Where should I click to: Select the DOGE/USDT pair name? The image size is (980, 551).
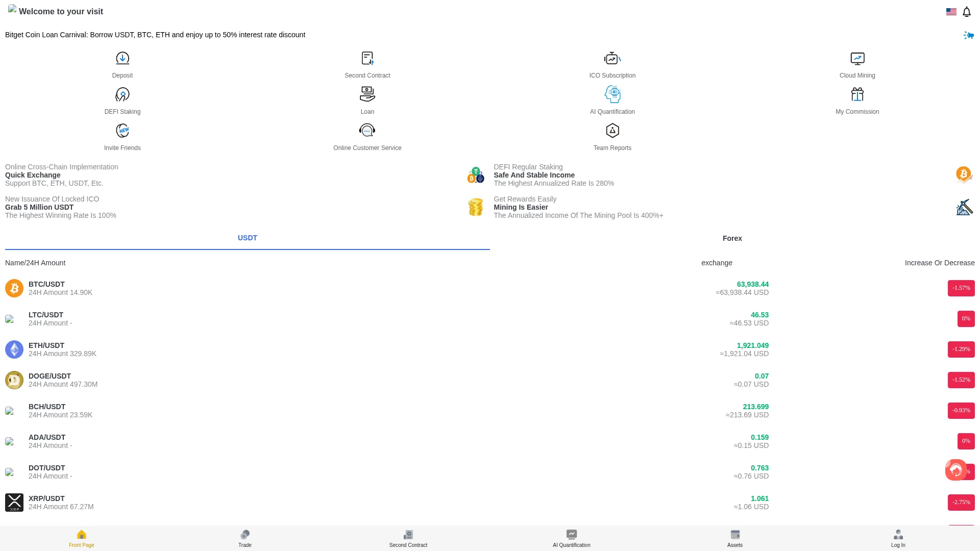(x=50, y=376)
